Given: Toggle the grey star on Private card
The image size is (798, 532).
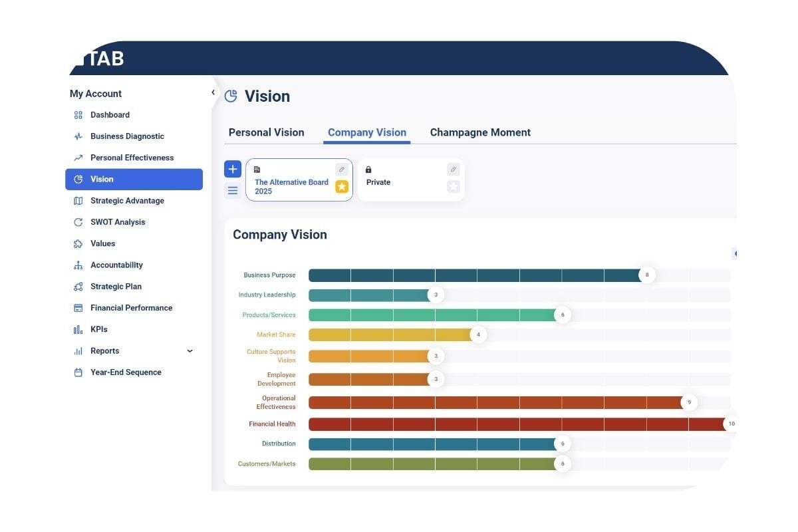Looking at the screenshot, I should 453,187.
